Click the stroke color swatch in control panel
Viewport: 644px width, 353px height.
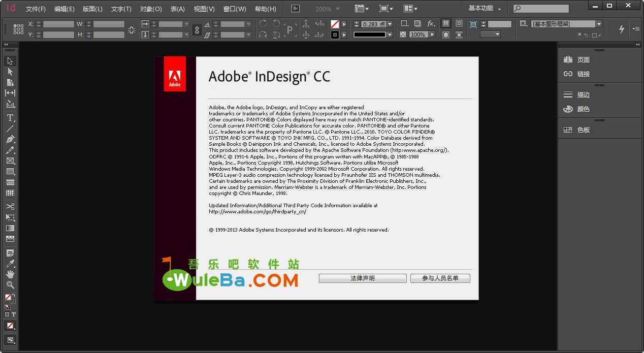[335, 35]
